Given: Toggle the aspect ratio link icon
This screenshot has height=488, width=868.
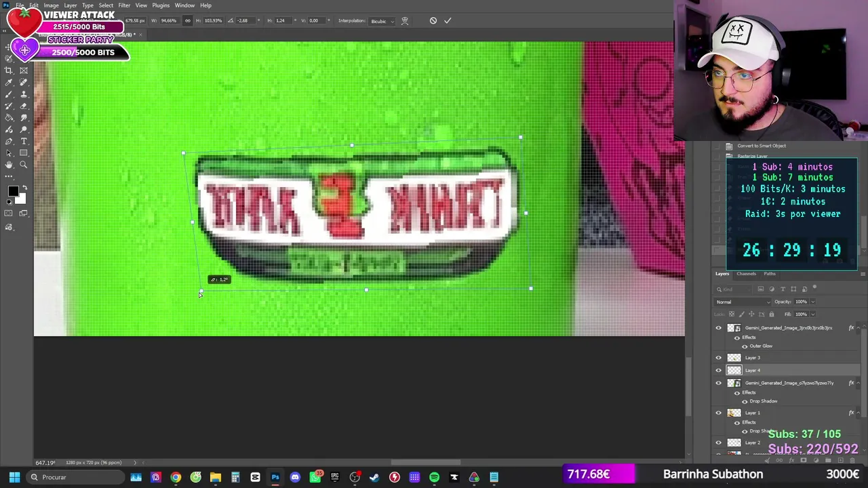Looking at the screenshot, I should point(188,20).
